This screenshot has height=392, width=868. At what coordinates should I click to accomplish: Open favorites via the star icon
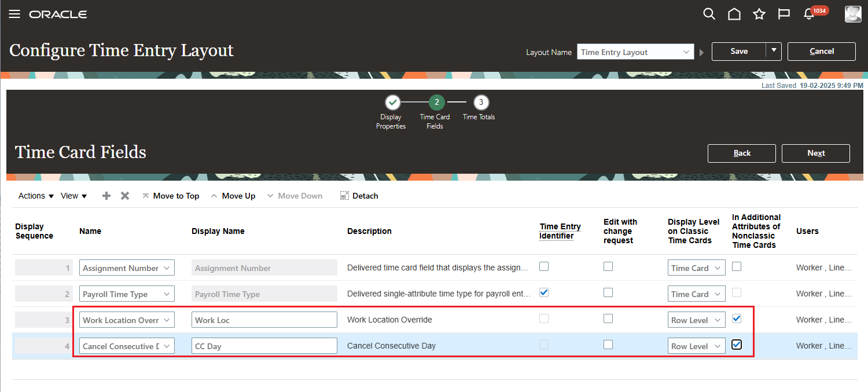point(759,14)
